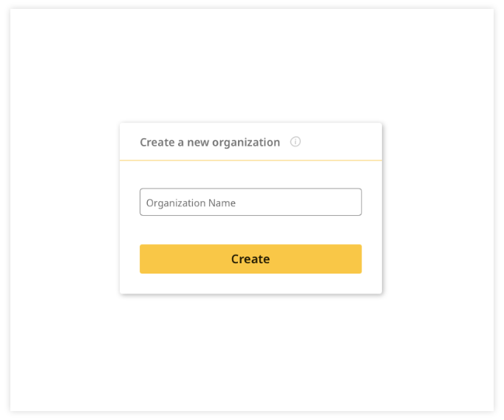Click the right edge of the Create button
This screenshot has width=504, height=420.
point(358,259)
